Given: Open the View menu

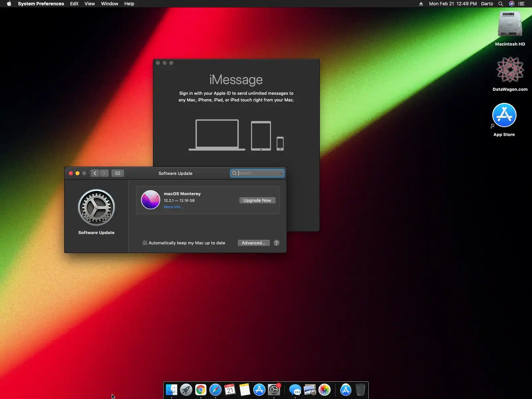Looking at the screenshot, I should point(90,4).
